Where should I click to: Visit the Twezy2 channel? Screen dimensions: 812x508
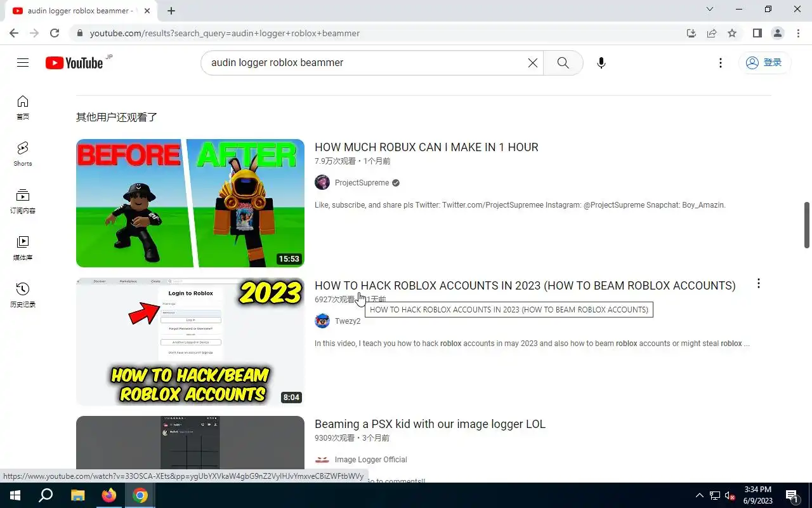point(348,321)
